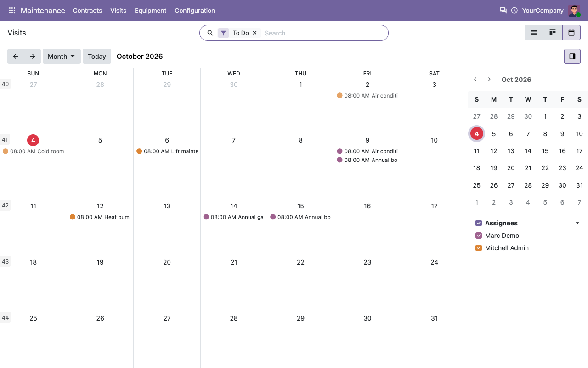This screenshot has height=368, width=588.
Task: Uncheck the Marc Demo assignee
Action: click(x=479, y=236)
